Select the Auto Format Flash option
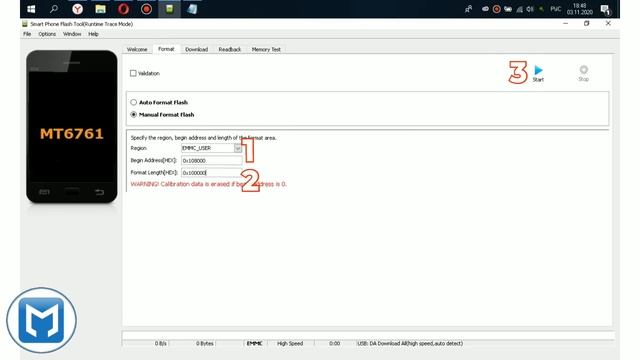 (x=133, y=102)
